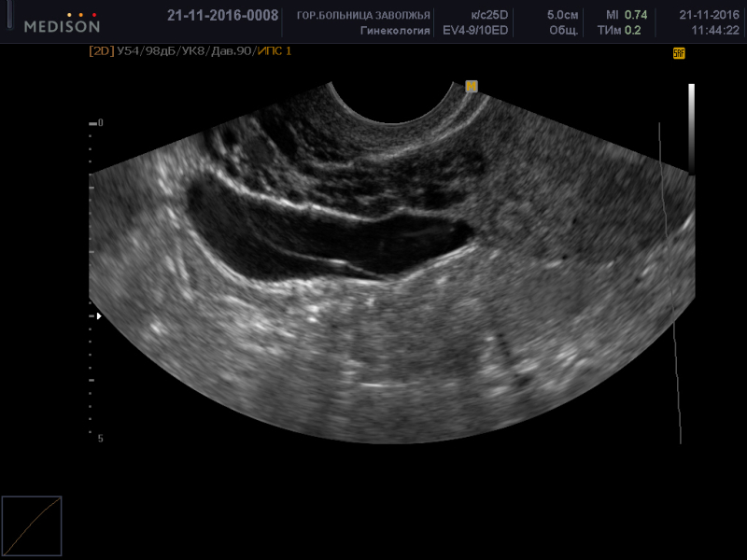This screenshot has width=747, height=560.
Task: Click the к/с25D frame rate value
Action: click(x=489, y=15)
